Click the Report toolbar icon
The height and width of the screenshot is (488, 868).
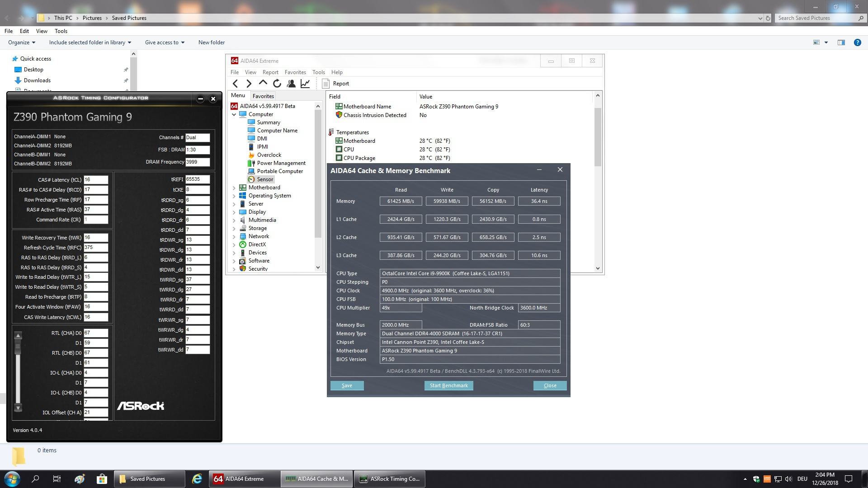tap(335, 84)
